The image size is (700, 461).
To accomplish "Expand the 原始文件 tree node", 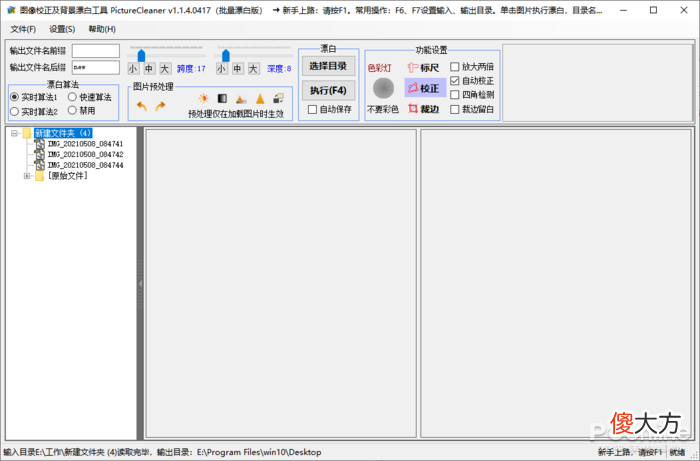I will [x=27, y=176].
